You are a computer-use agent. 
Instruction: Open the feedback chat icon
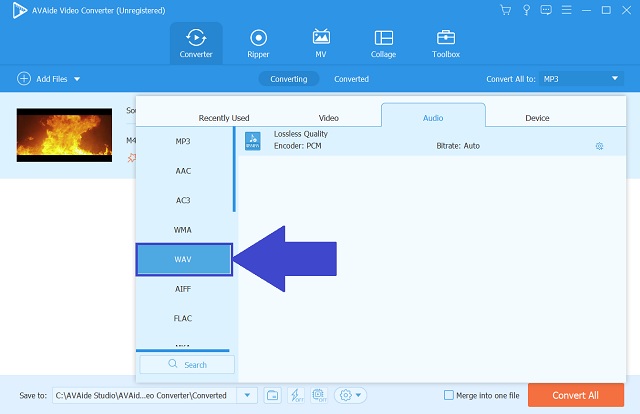click(546, 10)
